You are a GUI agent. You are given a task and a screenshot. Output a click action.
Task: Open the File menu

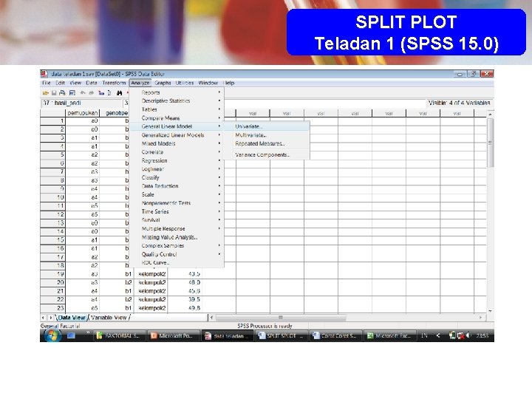click(x=46, y=83)
